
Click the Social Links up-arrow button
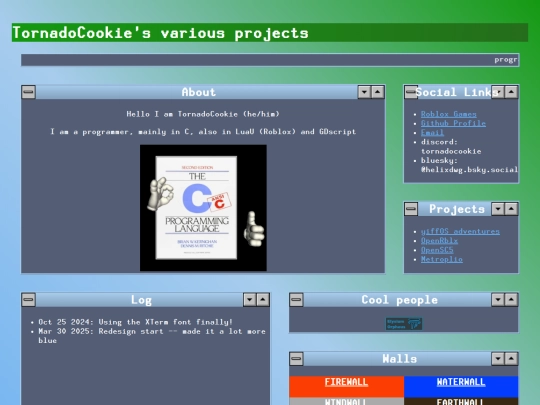511,92
